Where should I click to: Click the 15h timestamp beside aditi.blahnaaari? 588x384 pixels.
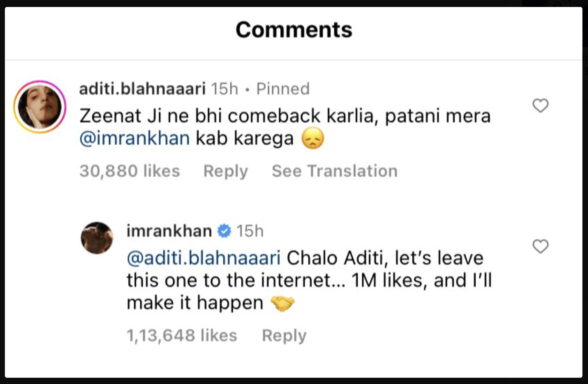click(225, 89)
